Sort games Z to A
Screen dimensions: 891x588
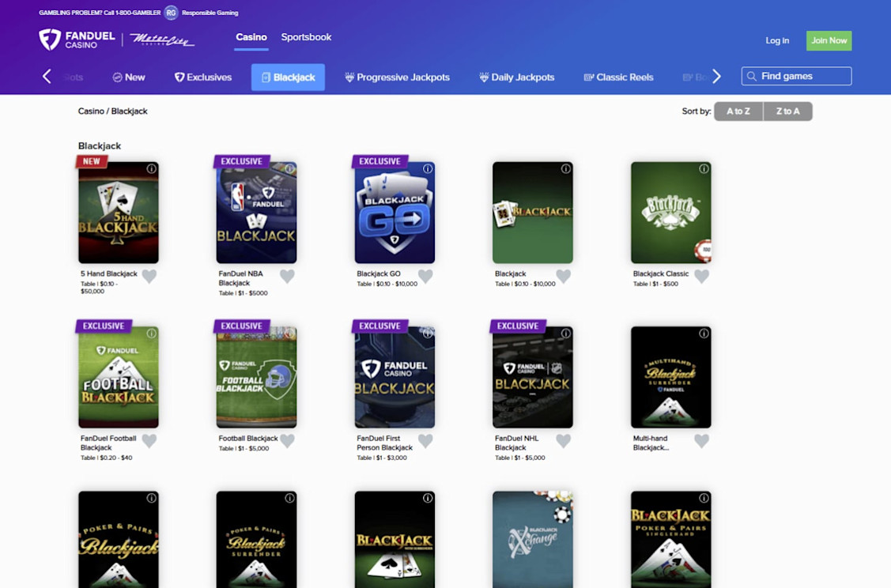787,111
